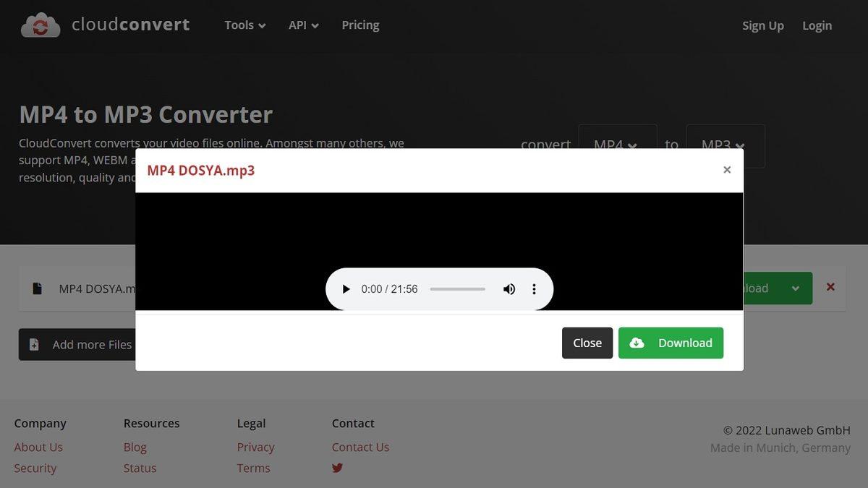
Task: Open the Login page
Action: coord(817,26)
